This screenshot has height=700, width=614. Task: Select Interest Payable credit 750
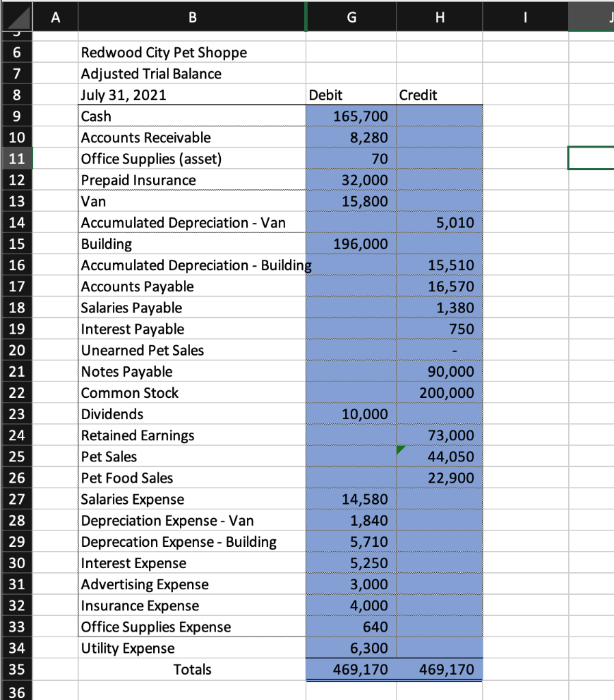(440, 329)
